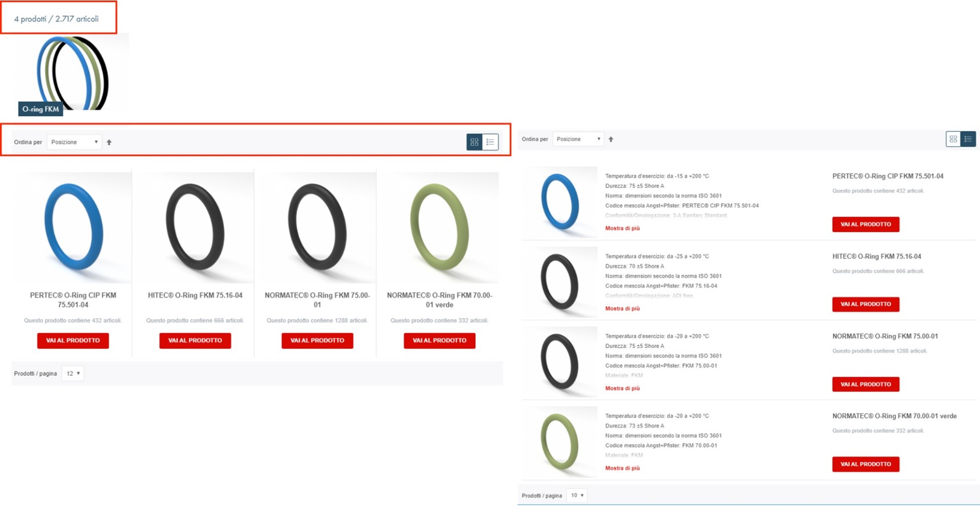Open HITEC O-Ring FKM 75.16-04 grid title
The image size is (980, 506).
(195, 295)
